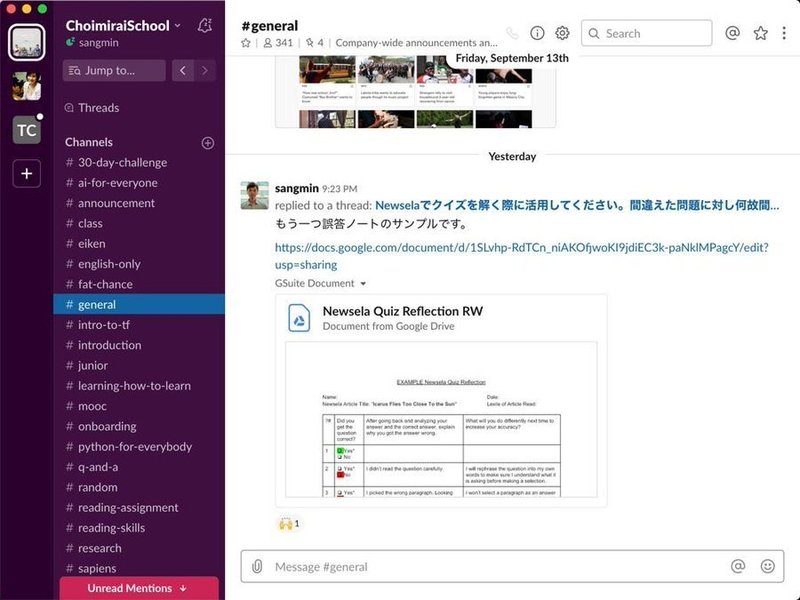Image resolution: width=800 pixels, height=600 pixels.
Task: Open announcement channel
Action: click(x=139, y=203)
